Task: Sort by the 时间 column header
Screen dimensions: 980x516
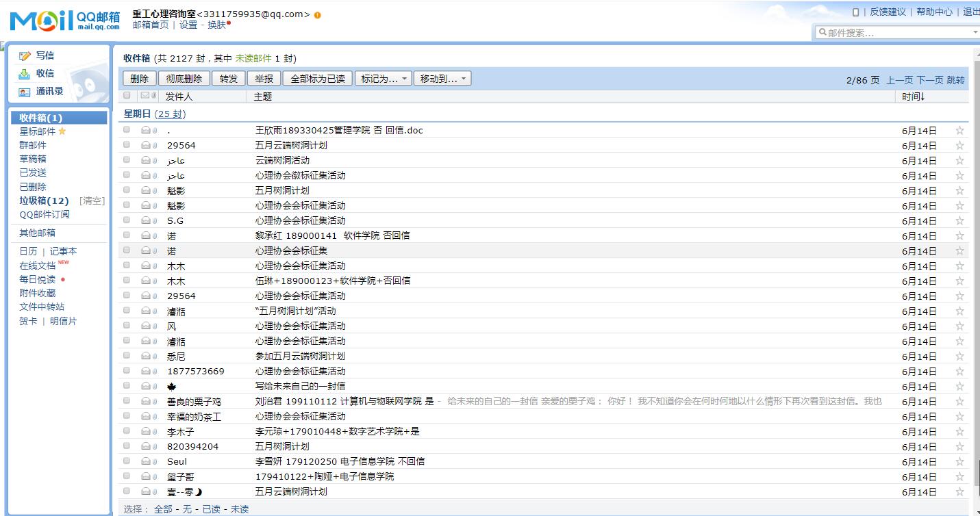Action: click(x=914, y=96)
